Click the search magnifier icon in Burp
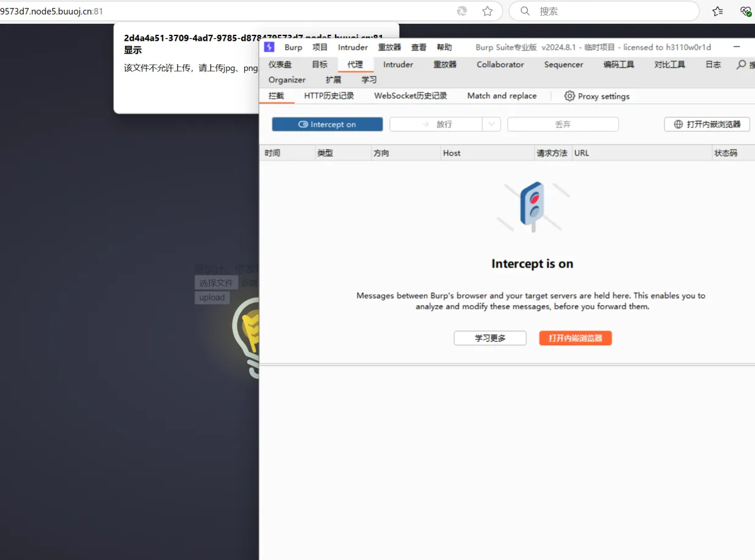This screenshot has width=755, height=560. (x=741, y=65)
